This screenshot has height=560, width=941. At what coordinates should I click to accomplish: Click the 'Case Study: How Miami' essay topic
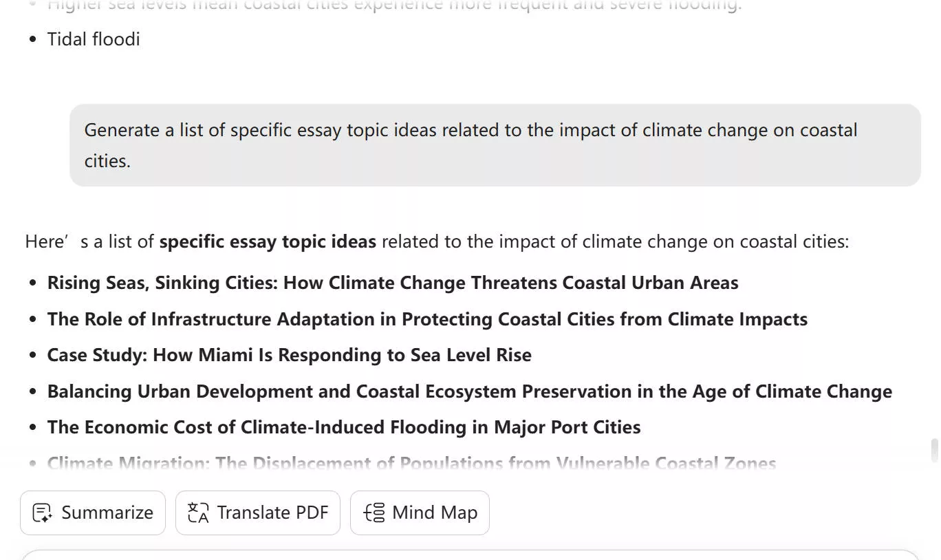click(289, 355)
